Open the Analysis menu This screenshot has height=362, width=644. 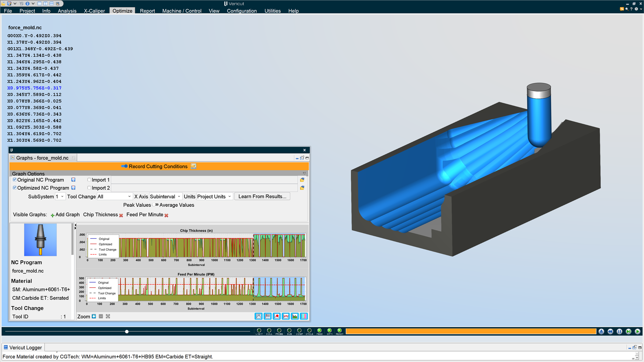pyautogui.click(x=67, y=11)
